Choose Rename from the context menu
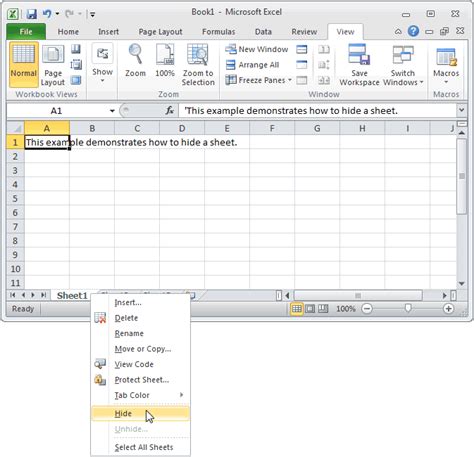 (140, 333)
